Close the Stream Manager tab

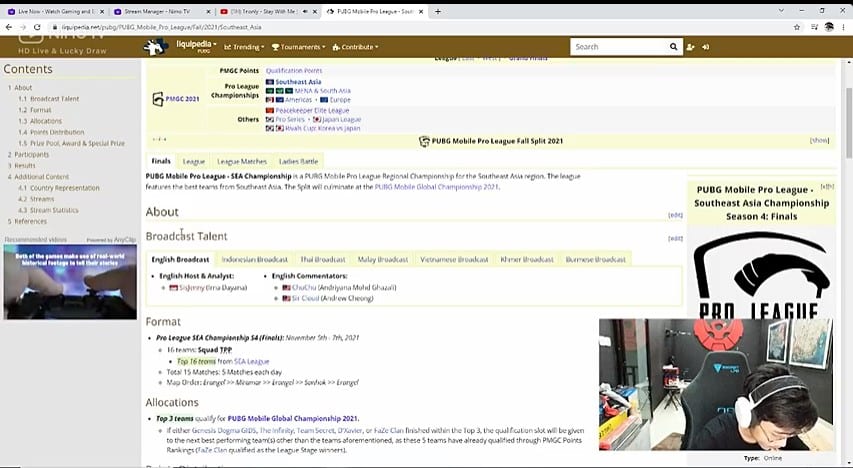pyautogui.click(x=209, y=11)
